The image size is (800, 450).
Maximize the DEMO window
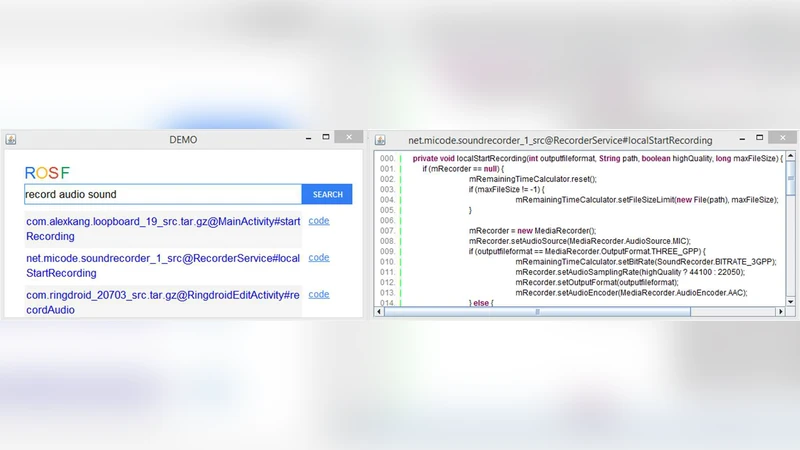click(x=326, y=137)
